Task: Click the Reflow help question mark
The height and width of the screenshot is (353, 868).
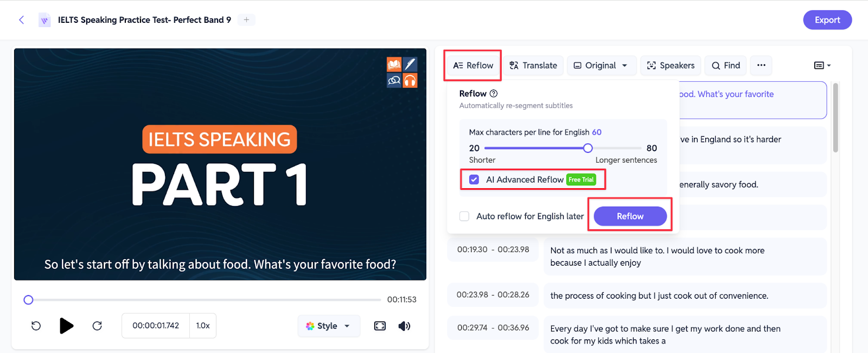Action: pos(494,93)
